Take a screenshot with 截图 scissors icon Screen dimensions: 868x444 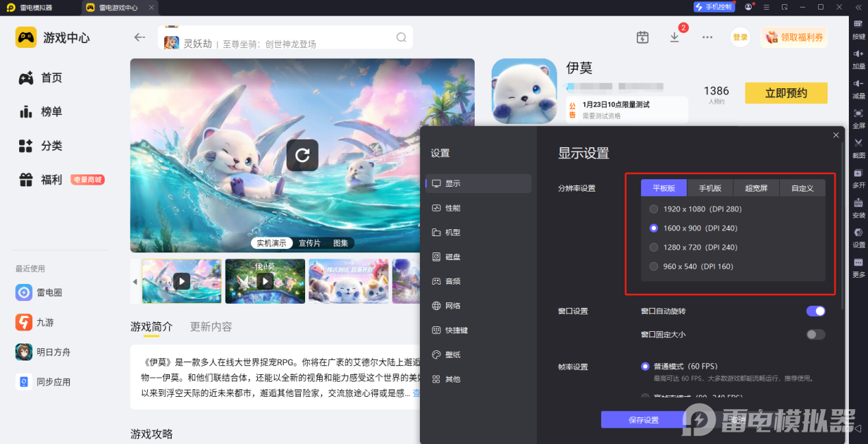[858, 142]
